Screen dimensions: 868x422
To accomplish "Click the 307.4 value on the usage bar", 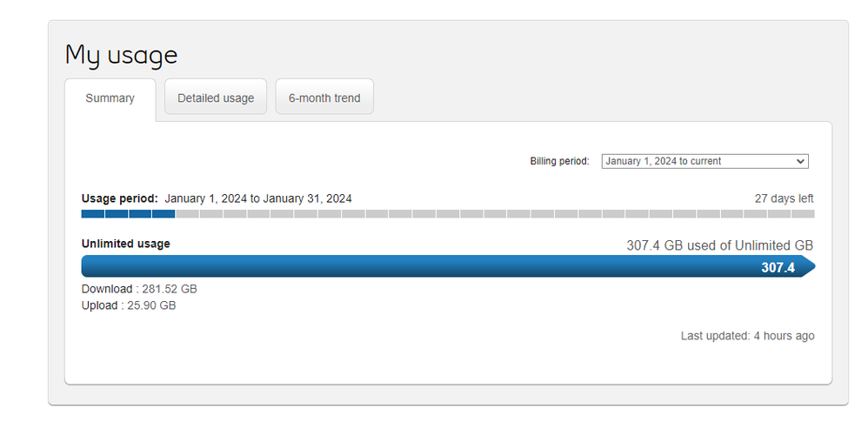I will coord(778,268).
